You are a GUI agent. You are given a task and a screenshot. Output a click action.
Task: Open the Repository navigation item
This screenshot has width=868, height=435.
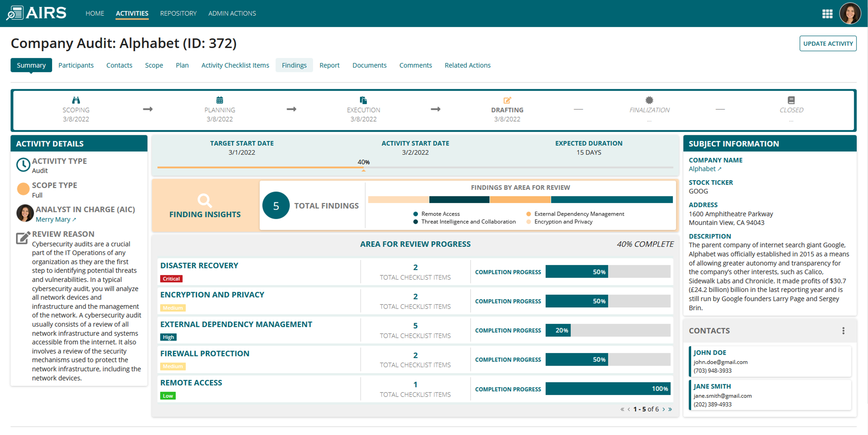[178, 14]
